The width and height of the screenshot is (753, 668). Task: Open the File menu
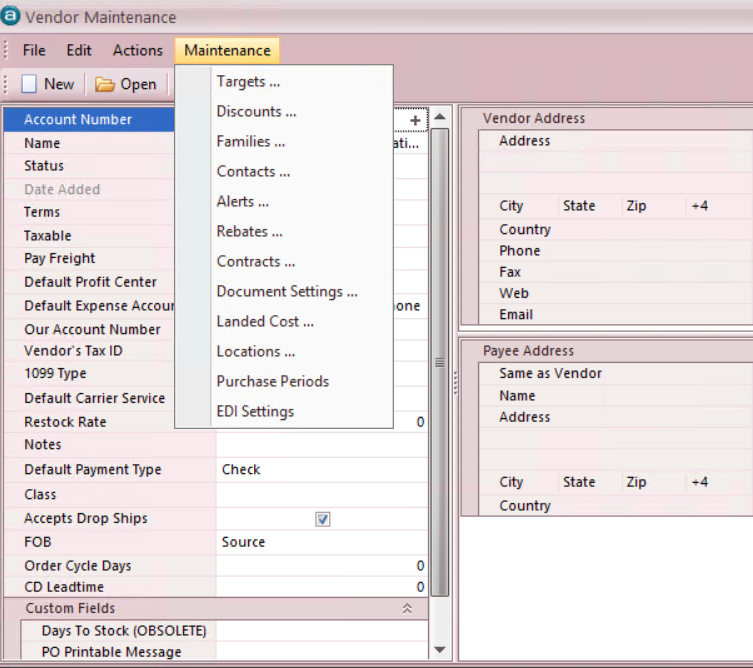coord(34,50)
